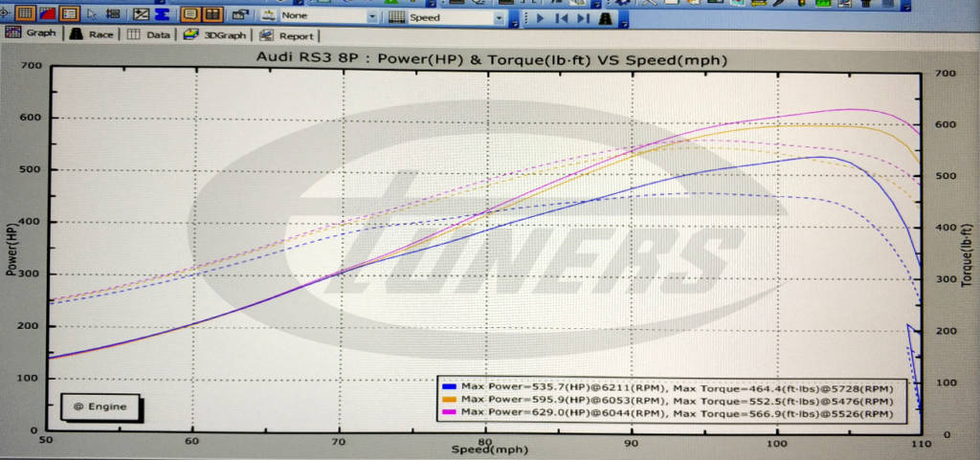980x460 pixels.
Task: Open the Report tab
Action: point(287,36)
